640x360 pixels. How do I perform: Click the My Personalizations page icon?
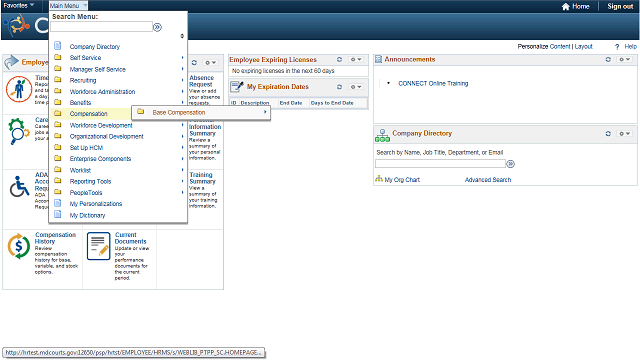pos(58,203)
